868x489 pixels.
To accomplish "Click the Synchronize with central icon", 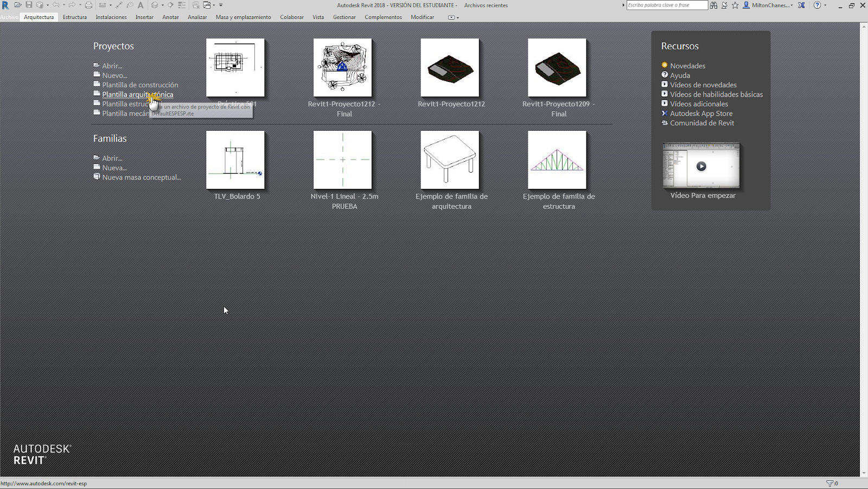I will 40,5.
